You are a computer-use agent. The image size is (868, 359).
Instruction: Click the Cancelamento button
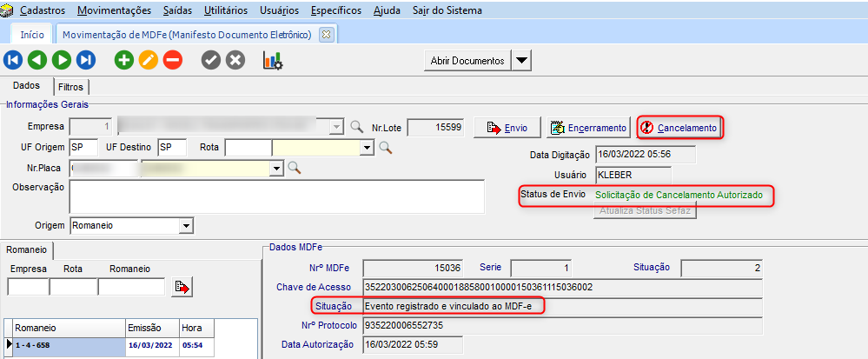pos(679,128)
